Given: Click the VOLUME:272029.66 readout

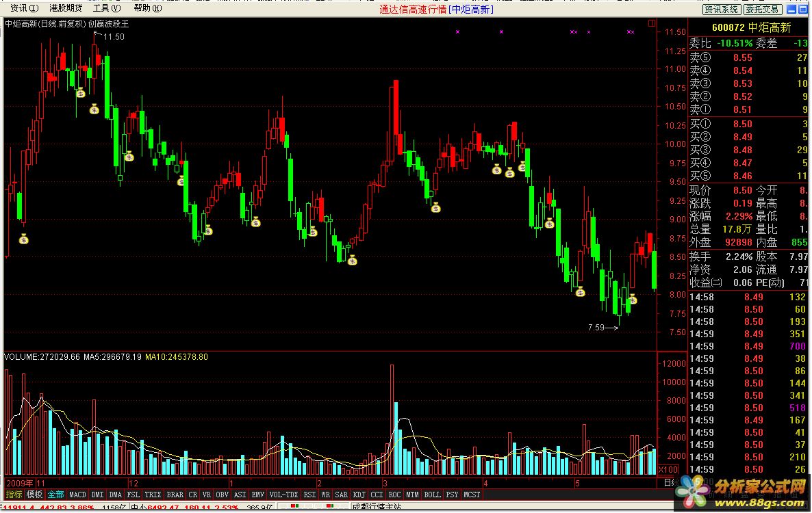Looking at the screenshot, I should 42,357.
